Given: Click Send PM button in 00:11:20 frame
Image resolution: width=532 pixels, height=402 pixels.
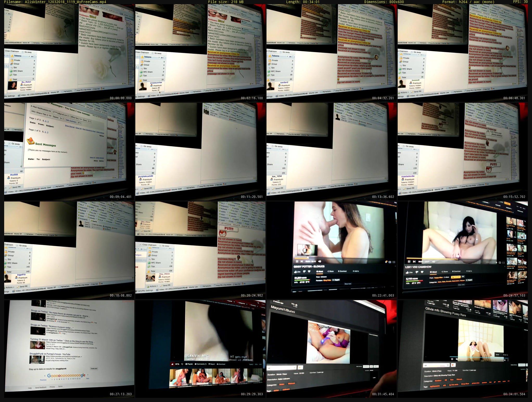Looking at the screenshot, I should [147, 188].
